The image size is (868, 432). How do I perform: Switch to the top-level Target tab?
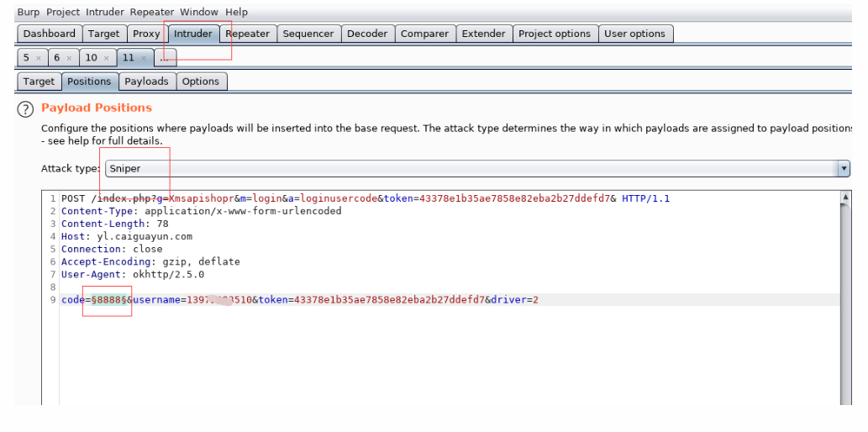tap(104, 34)
